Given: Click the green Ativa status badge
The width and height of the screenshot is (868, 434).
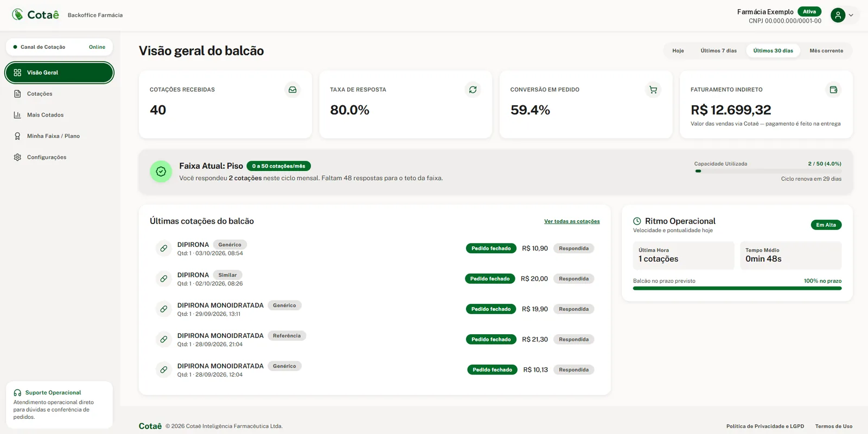Looking at the screenshot, I should pyautogui.click(x=809, y=11).
